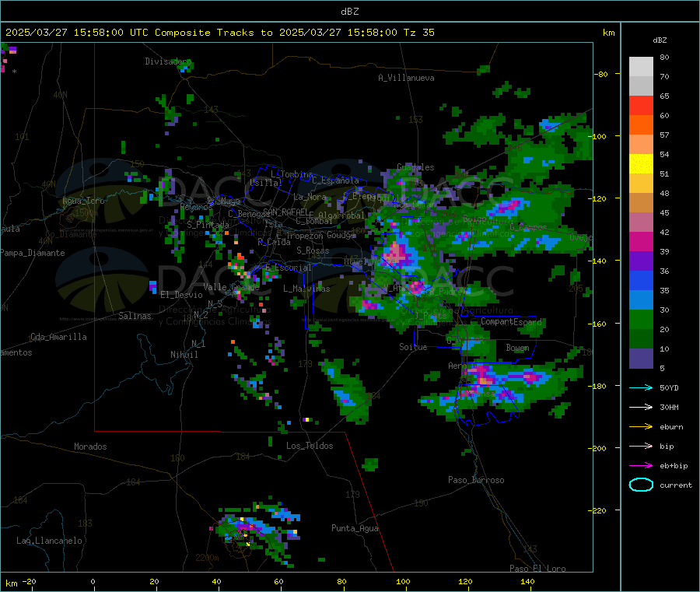
Task: Click the Lag.Llancanelo location label
Action: (x=49, y=541)
